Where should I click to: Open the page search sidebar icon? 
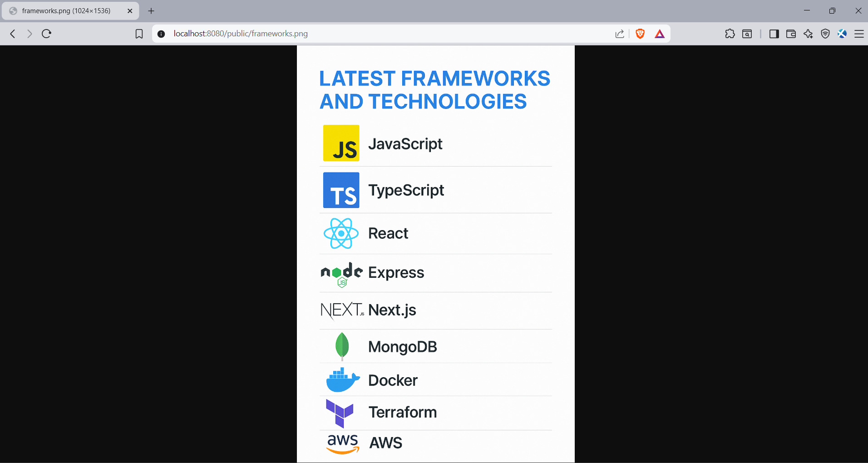(747, 34)
